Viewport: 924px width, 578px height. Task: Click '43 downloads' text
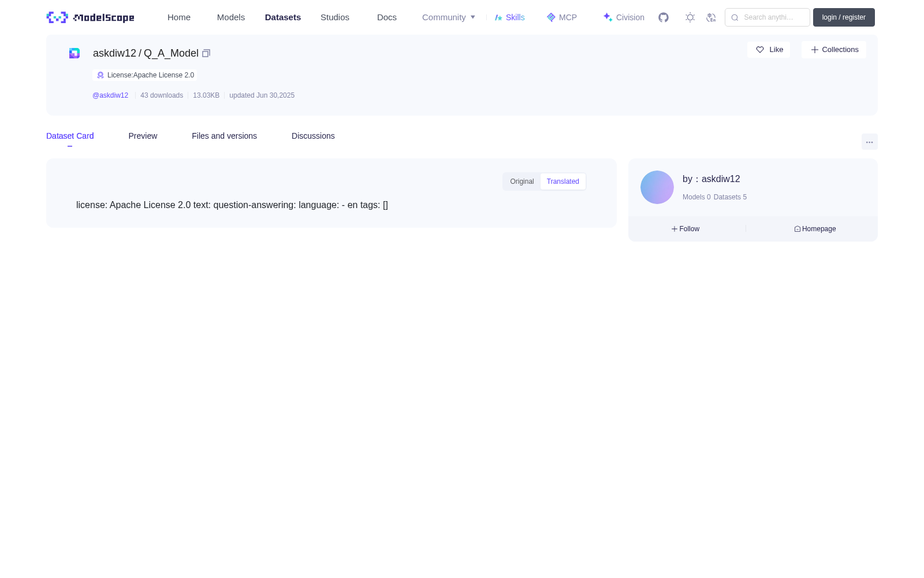click(162, 95)
